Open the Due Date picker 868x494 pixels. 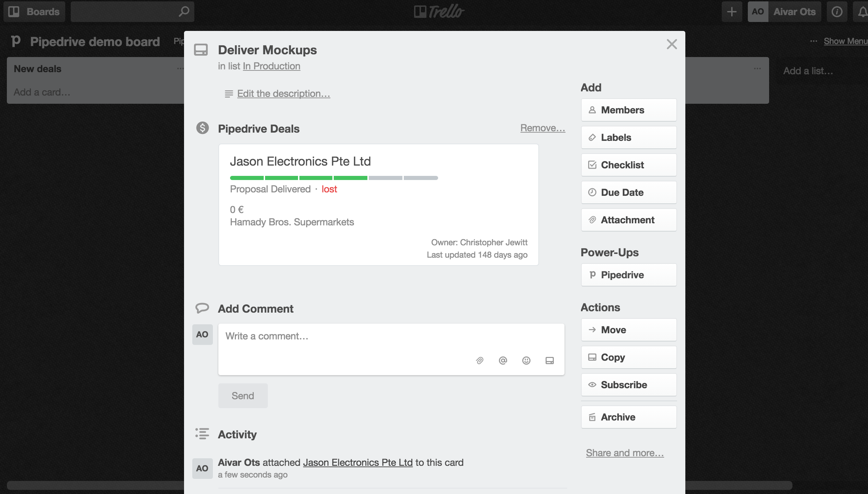click(x=629, y=192)
